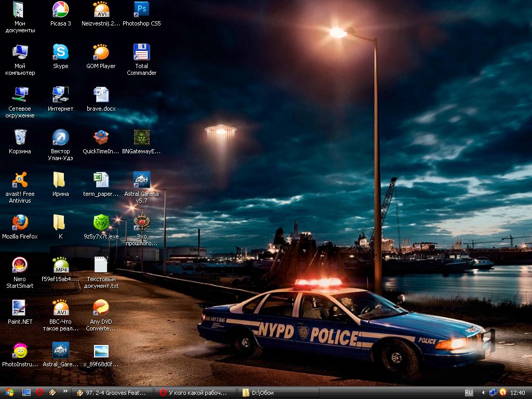Select Astral Garena v5.7 icon
This screenshot has height=399, width=532.
coord(141,180)
